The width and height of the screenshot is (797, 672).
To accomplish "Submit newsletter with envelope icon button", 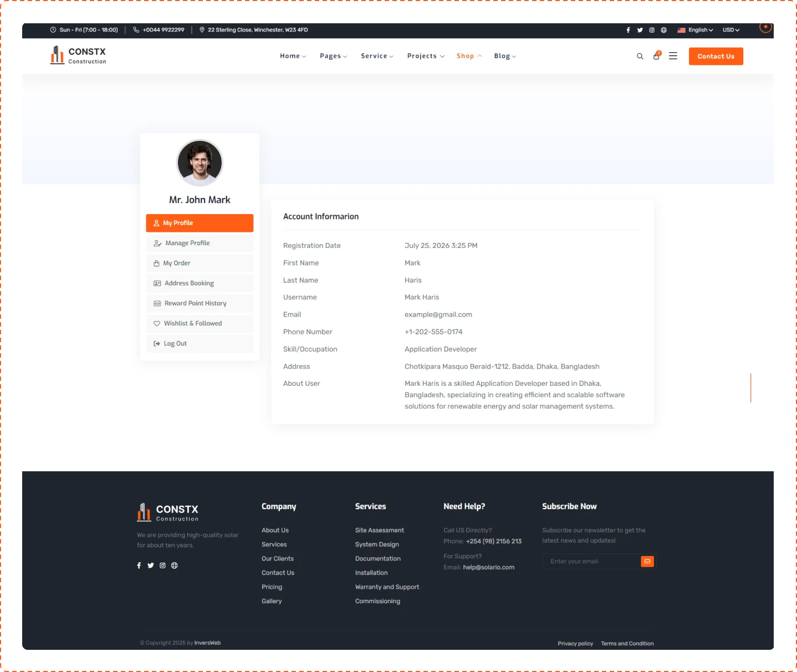I will click(x=647, y=562).
